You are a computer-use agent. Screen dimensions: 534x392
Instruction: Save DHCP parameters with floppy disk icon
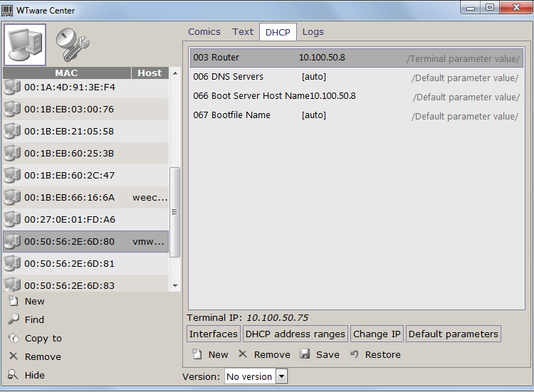pyautogui.click(x=305, y=354)
